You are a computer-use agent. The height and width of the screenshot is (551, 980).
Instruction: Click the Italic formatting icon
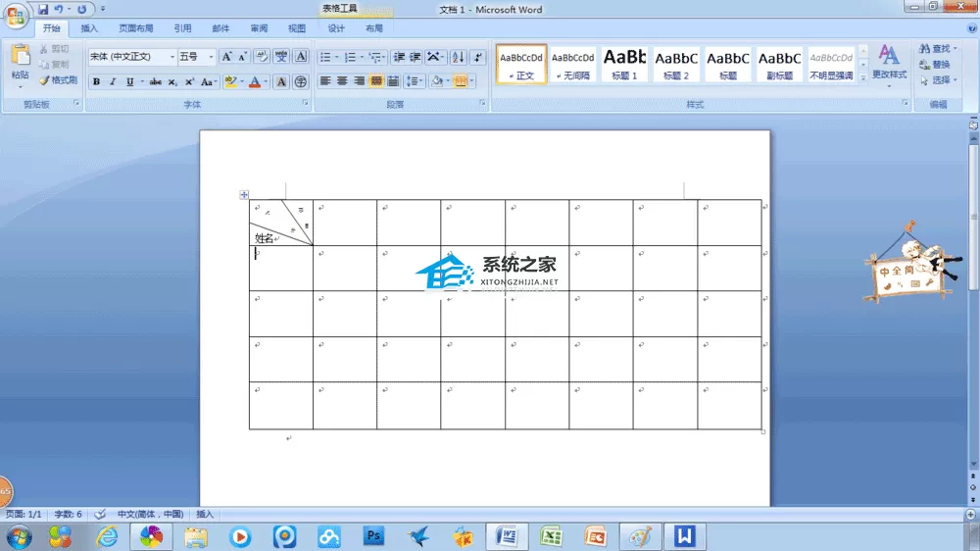(x=113, y=82)
